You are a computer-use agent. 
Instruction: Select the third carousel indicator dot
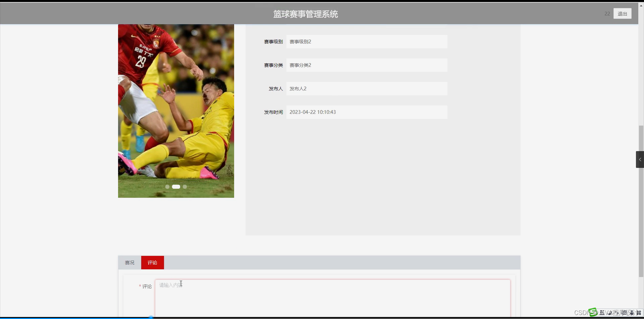coord(185,187)
